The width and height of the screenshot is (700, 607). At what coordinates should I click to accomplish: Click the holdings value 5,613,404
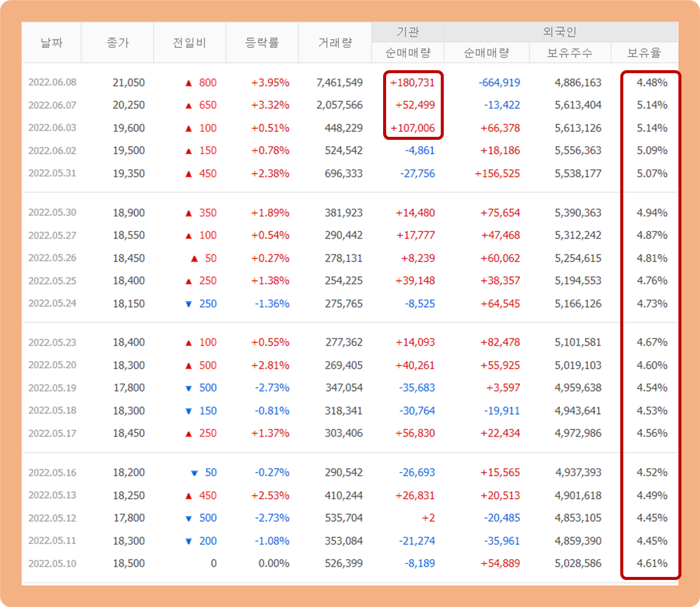tap(578, 105)
